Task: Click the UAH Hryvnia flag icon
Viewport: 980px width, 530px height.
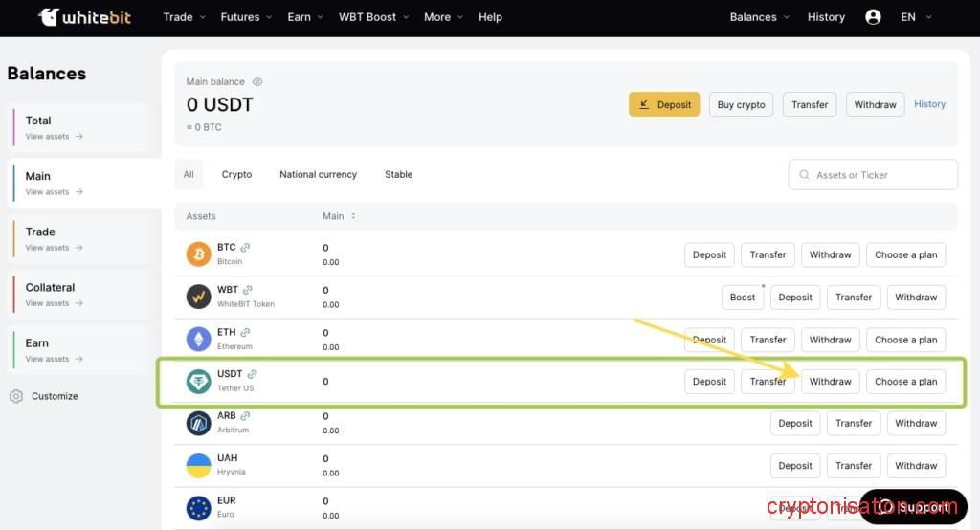Action: (199, 466)
